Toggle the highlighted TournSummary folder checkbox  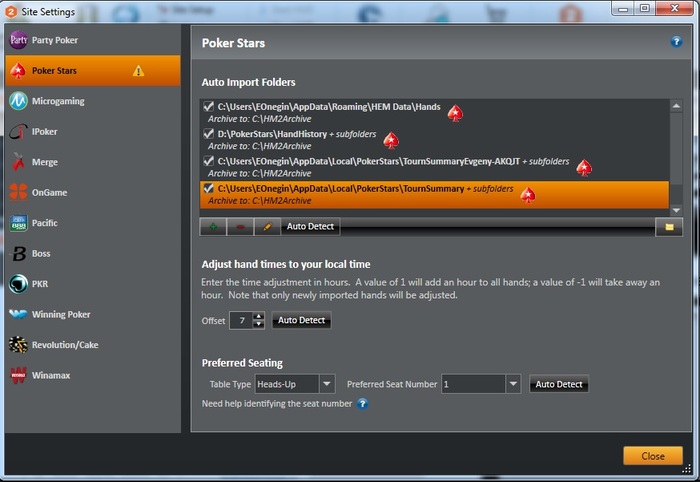pyautogui.click(x=208, y=188)
